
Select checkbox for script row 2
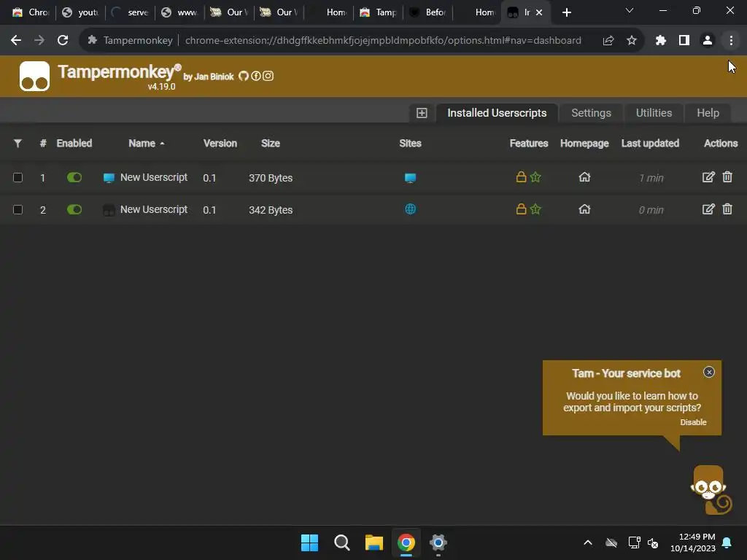tap(18, 209)
